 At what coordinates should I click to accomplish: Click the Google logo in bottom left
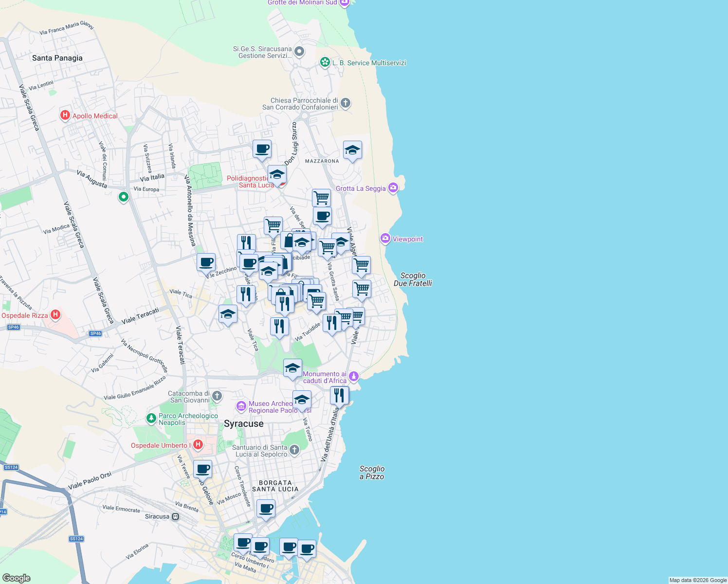point(17,578)
